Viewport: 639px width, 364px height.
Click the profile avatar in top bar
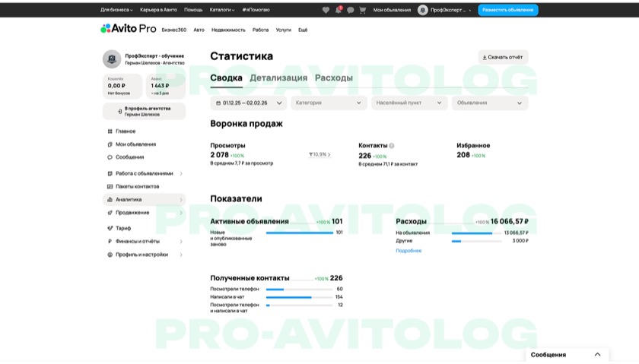423,10
